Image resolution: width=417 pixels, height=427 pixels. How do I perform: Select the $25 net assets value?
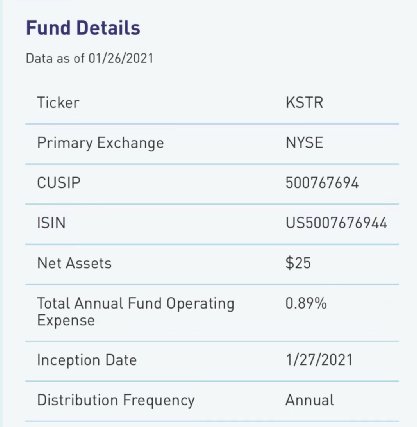[x=298, y=263]
